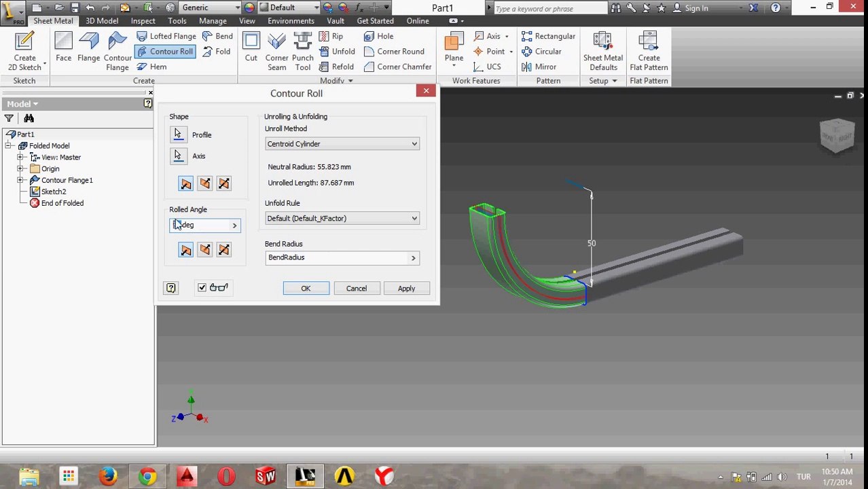Screen dimensions: 868x489
Task: Expand the Origin folder node
Action: click(x=20, y=168)
